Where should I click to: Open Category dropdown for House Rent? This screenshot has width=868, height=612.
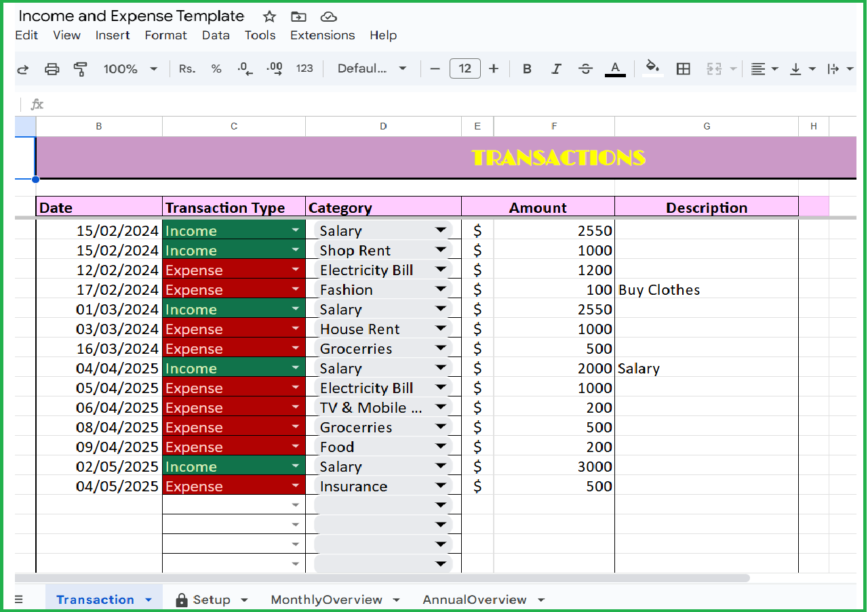tap(441, 329)
